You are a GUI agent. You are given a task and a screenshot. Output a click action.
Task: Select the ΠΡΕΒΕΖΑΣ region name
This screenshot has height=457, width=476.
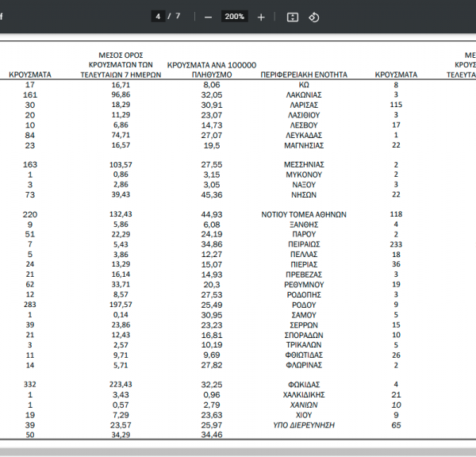pos(304,275)
